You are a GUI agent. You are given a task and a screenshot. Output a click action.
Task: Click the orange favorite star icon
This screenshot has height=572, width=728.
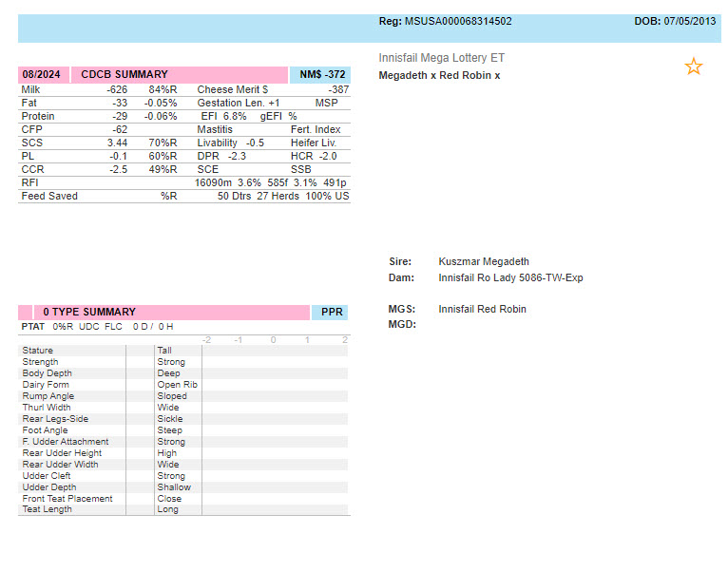tap(693, 67)
